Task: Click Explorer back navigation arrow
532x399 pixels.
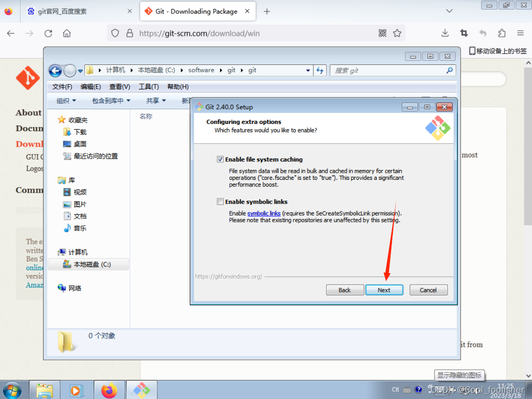Action: 55,71
